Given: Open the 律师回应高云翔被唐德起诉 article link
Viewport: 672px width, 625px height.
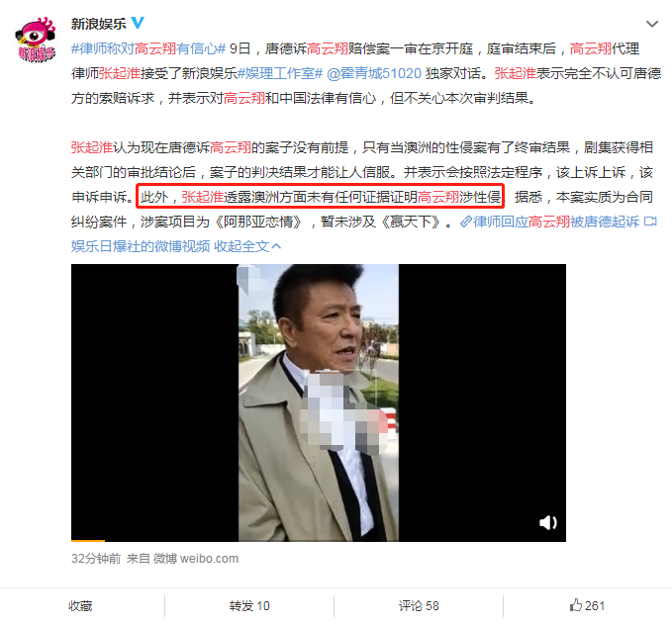Looking at the screenshot, I should 556,222.
